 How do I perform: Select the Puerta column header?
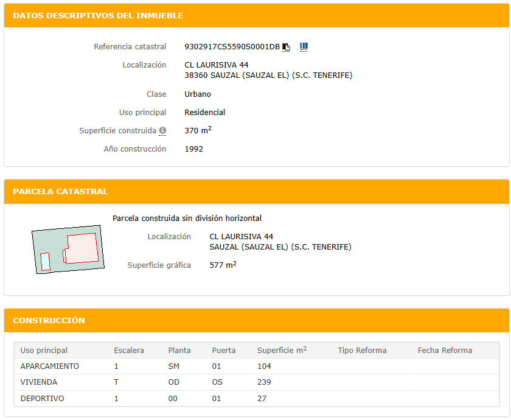pyautogui.click(x=224, y=351)
